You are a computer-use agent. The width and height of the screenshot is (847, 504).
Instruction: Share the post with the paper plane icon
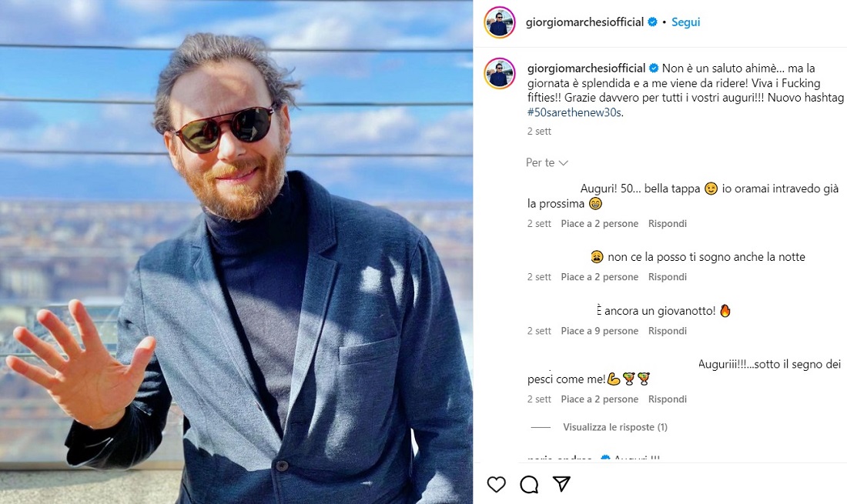561,484
